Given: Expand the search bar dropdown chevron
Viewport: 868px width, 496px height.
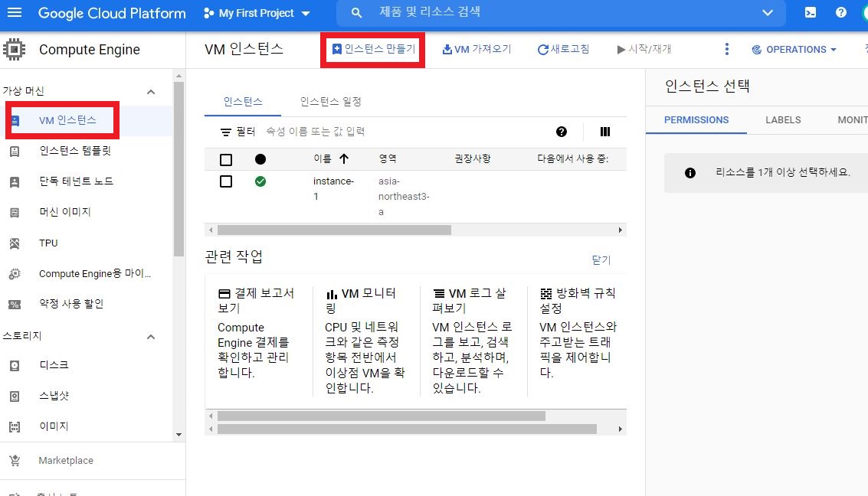Looking at the screenshot, I should coord(767,13).
